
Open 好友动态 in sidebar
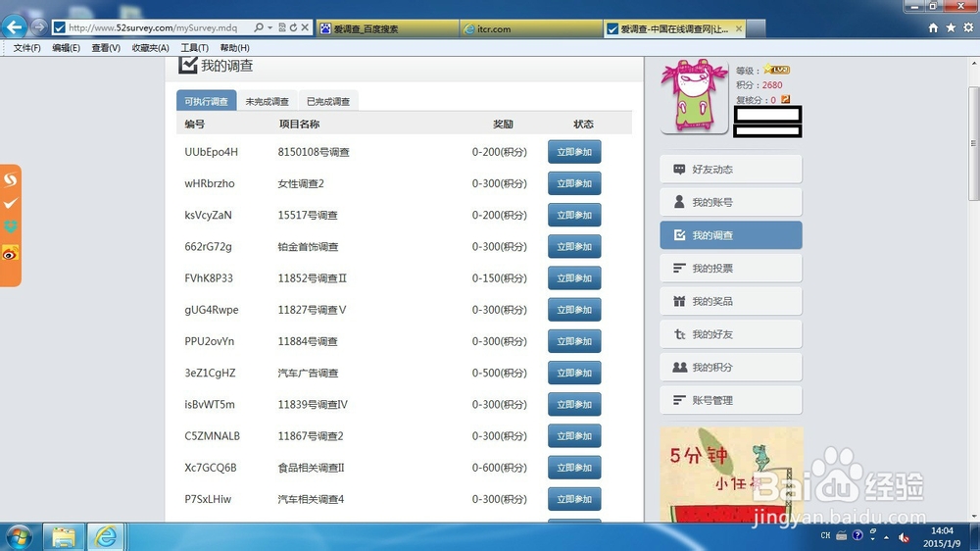click(731, 170)
